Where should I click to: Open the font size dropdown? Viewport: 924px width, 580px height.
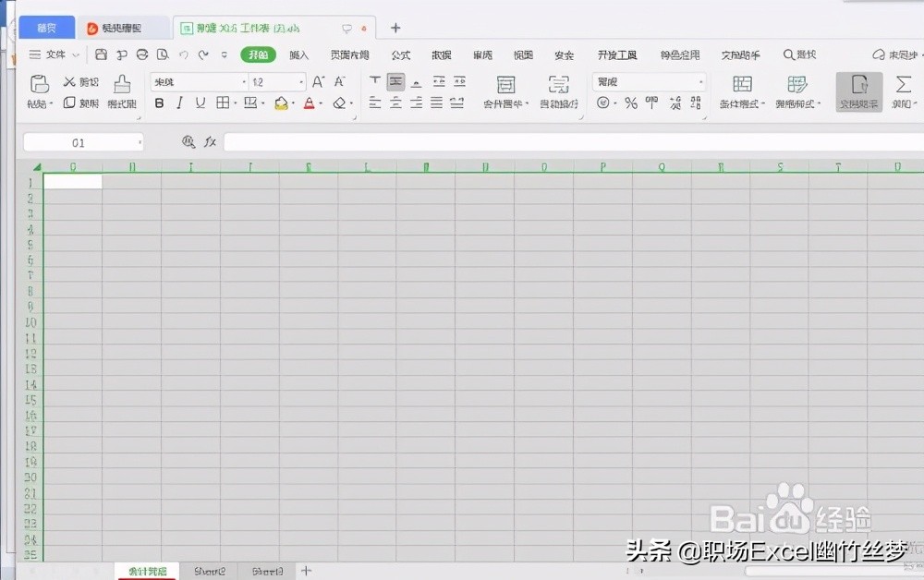point(302,81)
